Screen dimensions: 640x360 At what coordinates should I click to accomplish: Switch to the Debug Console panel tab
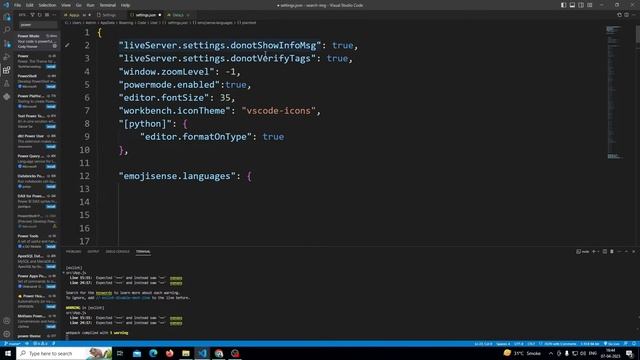pos(118,251)
